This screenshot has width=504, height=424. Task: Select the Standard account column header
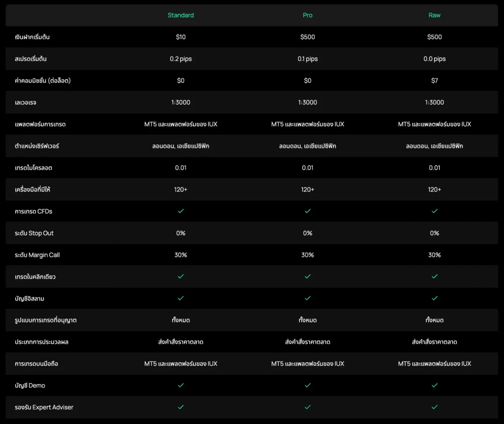click(x=181, y=15)
